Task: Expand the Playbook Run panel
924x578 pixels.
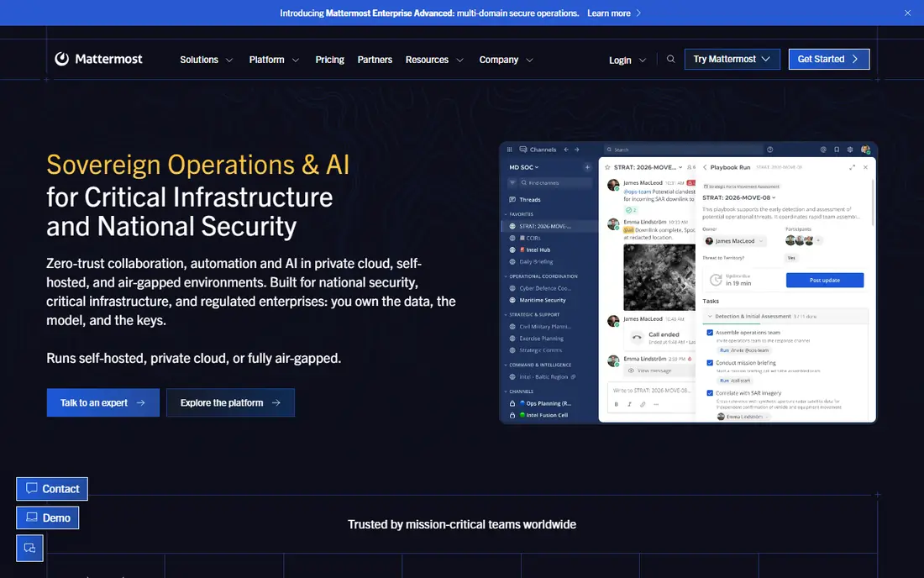Action: [x=852, y=167]
